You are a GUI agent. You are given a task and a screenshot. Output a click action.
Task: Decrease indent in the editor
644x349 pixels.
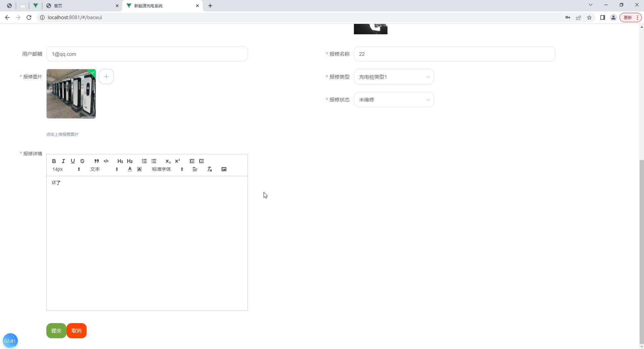click(192, 161)
